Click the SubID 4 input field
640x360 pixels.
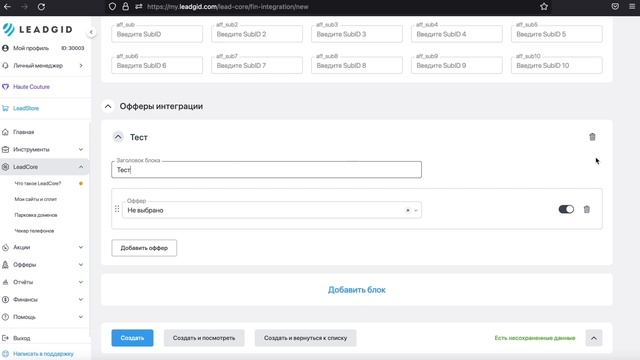(457, 34)
